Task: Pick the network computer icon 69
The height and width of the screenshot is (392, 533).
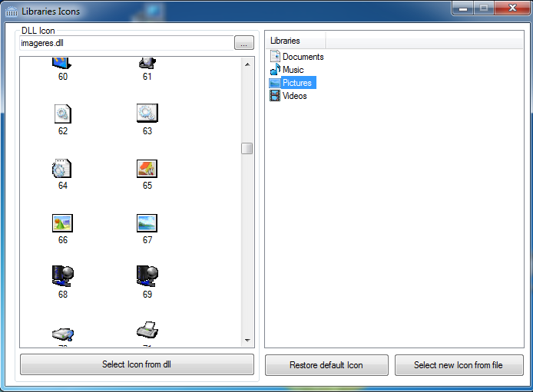Action: click(147, 276)
